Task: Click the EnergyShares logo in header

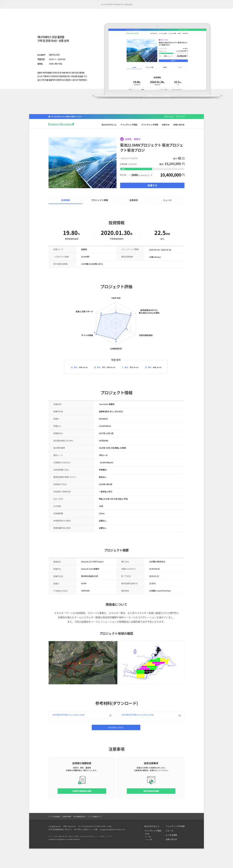Action: 61,124
